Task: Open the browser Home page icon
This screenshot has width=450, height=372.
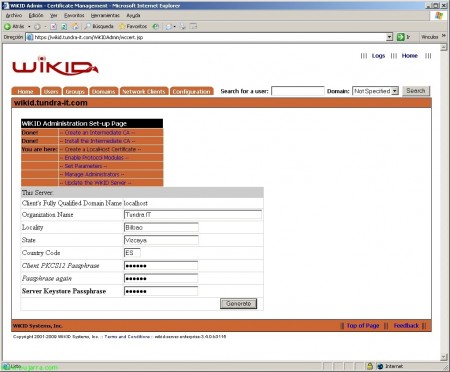Action: tap(75, 26)
